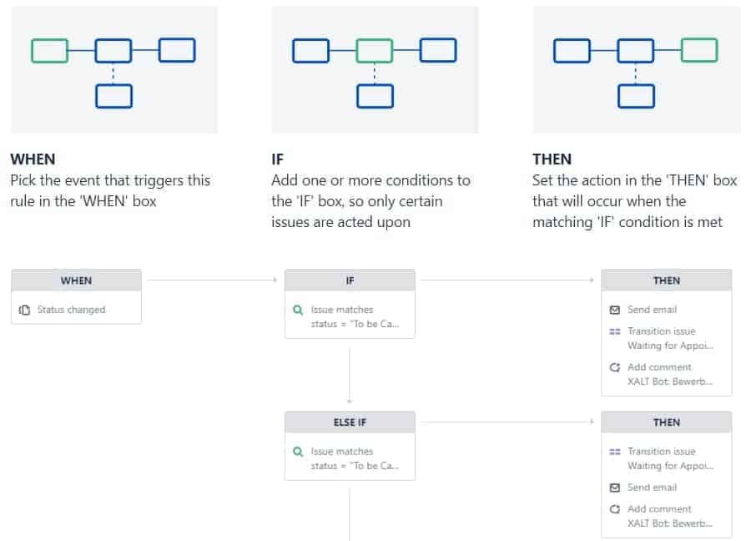Image resolution: width=756 pixels, height=541 pixels.
Task: Click the magnifier icon in the IF box
Action: pos(298,310)
